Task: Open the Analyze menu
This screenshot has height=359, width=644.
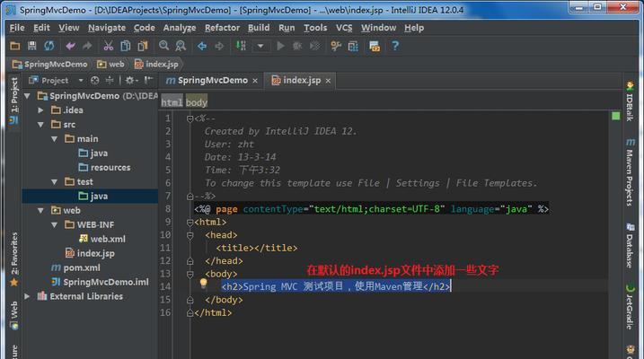Action: [180, 28]
